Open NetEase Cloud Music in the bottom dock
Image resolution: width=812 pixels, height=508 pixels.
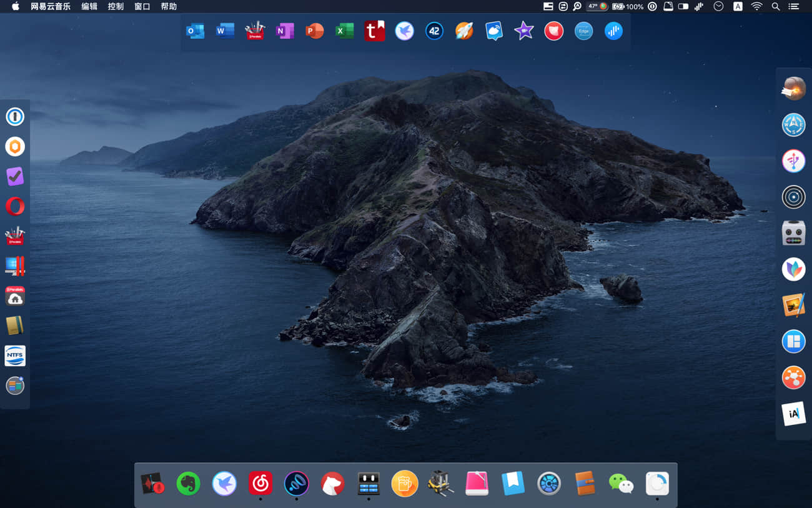[x=260, y=484]
